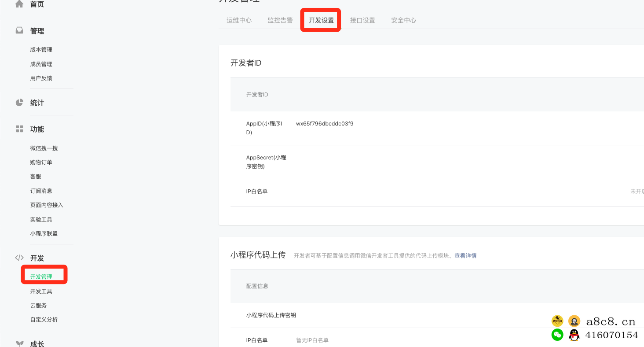The image size is (644, 347).
Task: Click the 开发者ID section title
Action: [x=246, y=63]
